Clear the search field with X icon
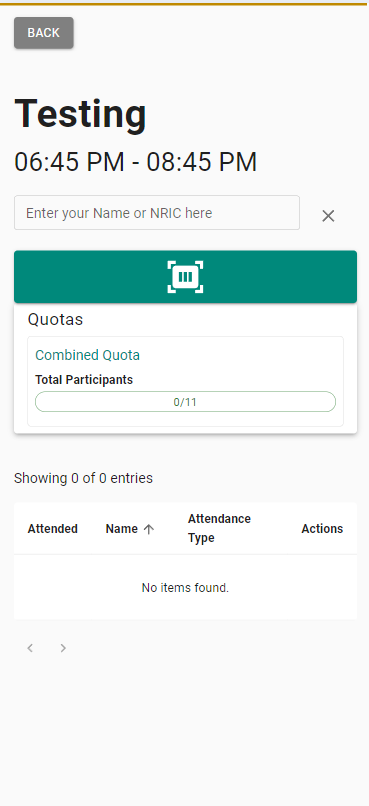The image size is (369, 806). (x=328, y=216)
